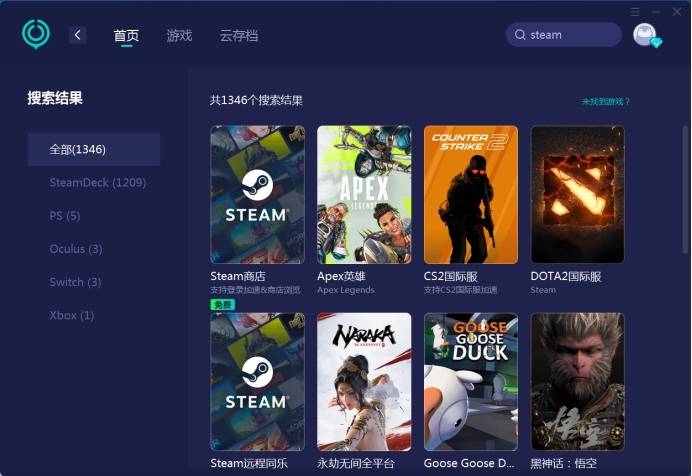692x476 pixels.
Task: Click the 未找到游戏? link
Action: [x=606, y=101]
